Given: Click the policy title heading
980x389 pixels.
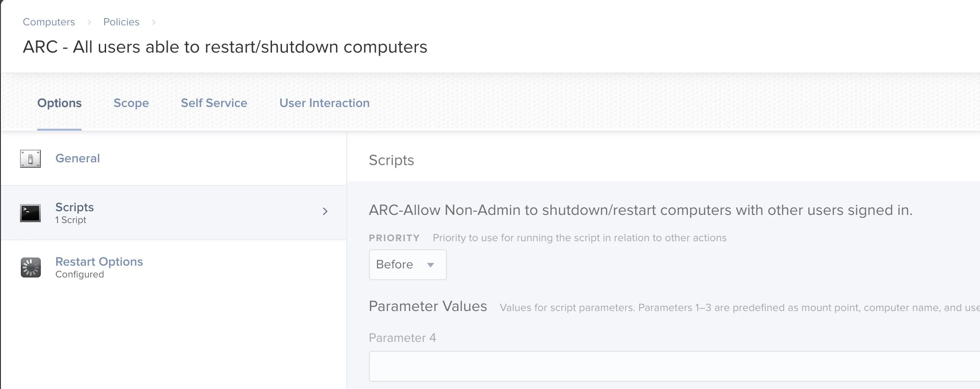Looking at the screenshot, I should (x=225, y=47).
